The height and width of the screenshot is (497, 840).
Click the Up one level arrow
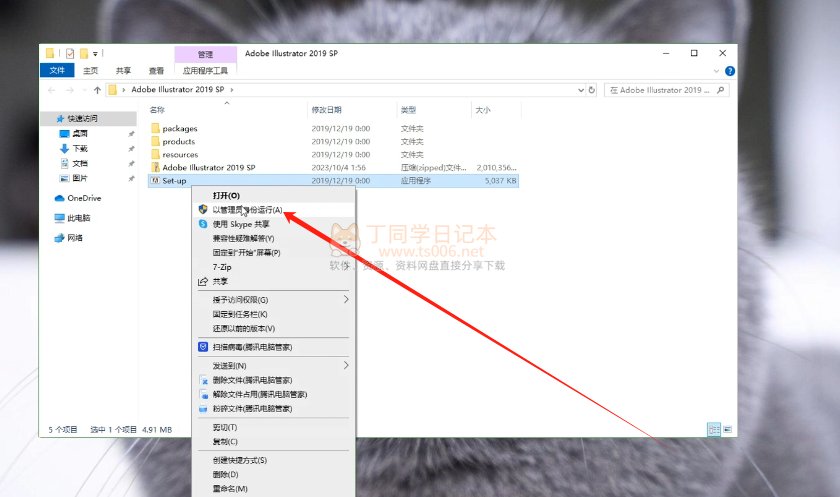click(x=97, y=90)
